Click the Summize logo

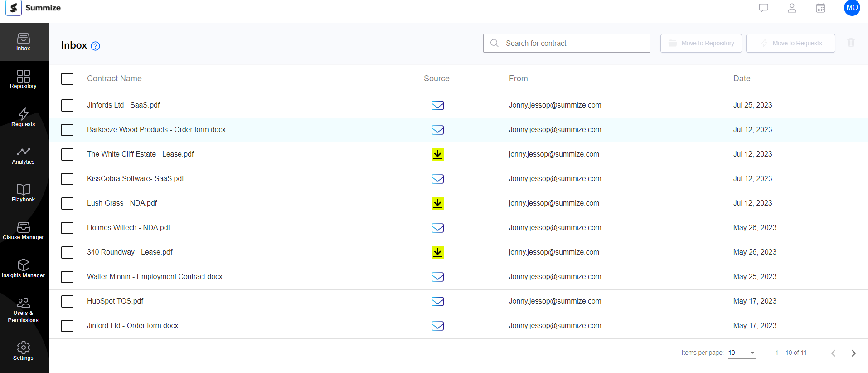click(x=33, y=8)
